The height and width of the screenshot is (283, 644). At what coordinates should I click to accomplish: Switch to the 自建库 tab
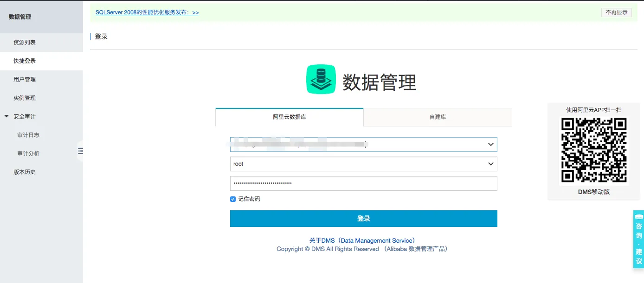[438, 117]
